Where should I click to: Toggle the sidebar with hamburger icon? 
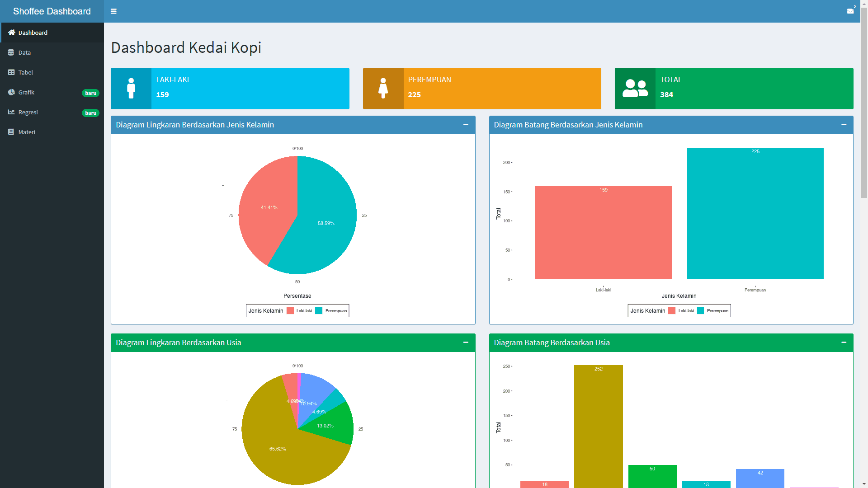pyautogui.click(x=113, y=11)
